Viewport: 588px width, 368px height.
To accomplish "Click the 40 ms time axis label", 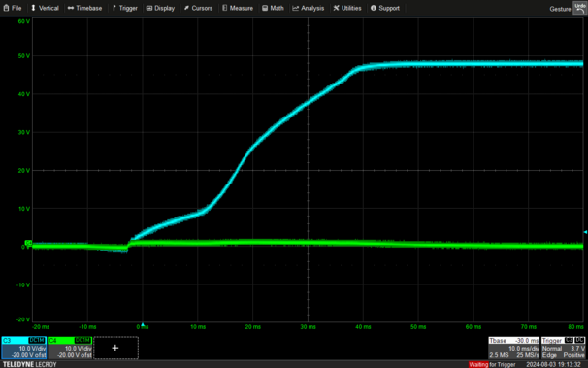I will tap(363, 327).
